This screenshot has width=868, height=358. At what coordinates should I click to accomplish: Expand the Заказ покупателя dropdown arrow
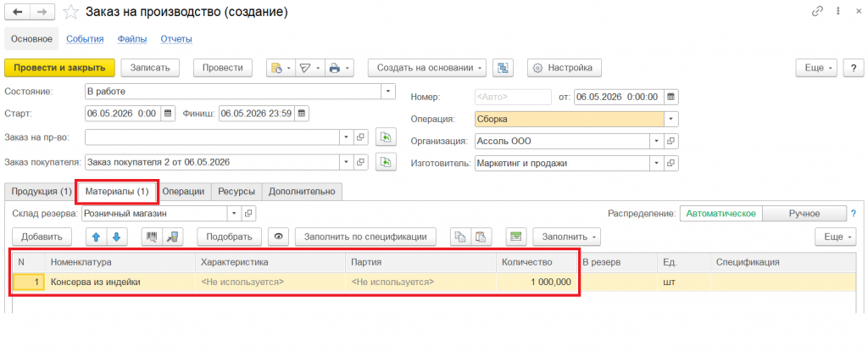click(347, 162)
